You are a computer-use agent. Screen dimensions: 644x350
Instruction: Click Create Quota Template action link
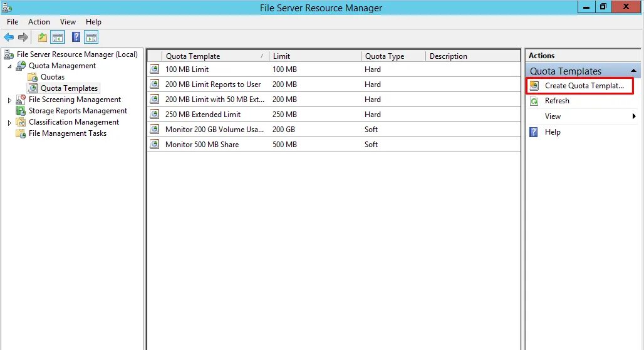pyautogui.click(x=584, y=85)
